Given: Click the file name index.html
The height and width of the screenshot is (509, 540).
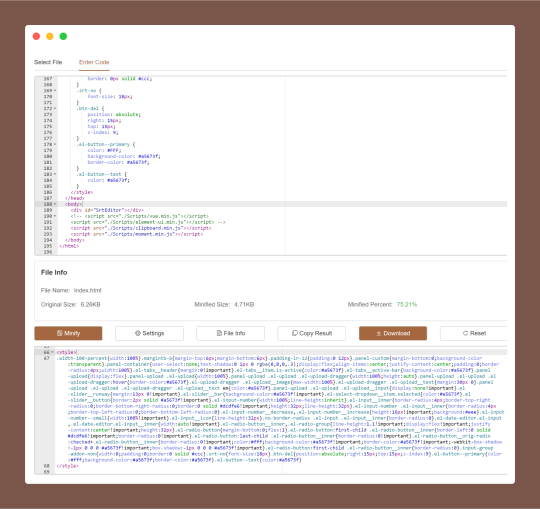Looking at the screenshot, I should [x=87, y=290].
